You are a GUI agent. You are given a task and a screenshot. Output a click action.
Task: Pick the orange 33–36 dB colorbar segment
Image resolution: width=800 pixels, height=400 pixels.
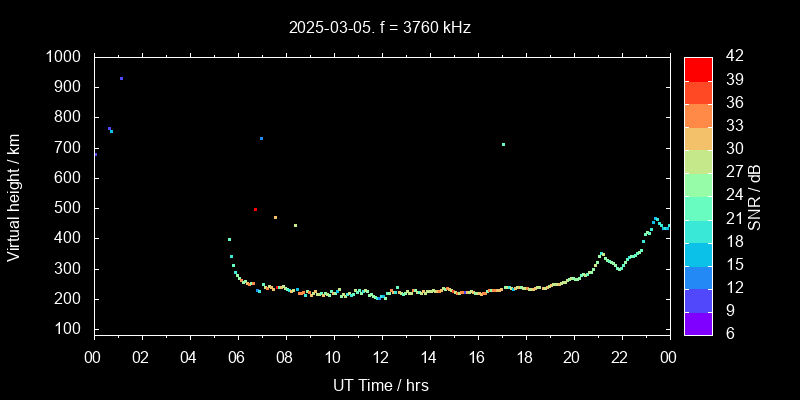pyautogui.click(x=698, y=114)
